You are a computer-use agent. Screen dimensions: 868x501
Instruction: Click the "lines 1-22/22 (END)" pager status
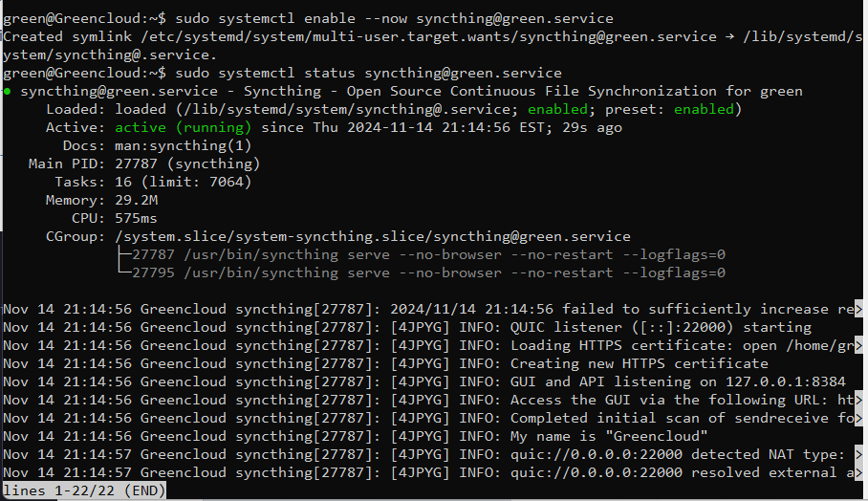84,490
